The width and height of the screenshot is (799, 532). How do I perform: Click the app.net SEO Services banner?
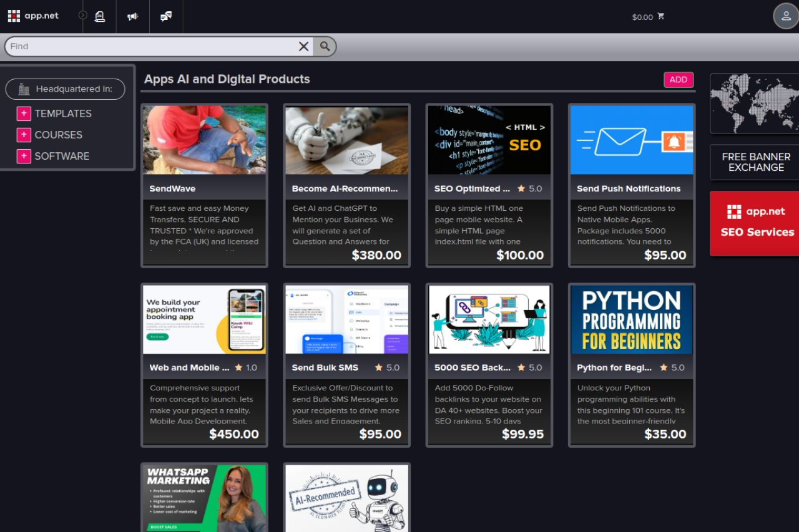(755, 223)
